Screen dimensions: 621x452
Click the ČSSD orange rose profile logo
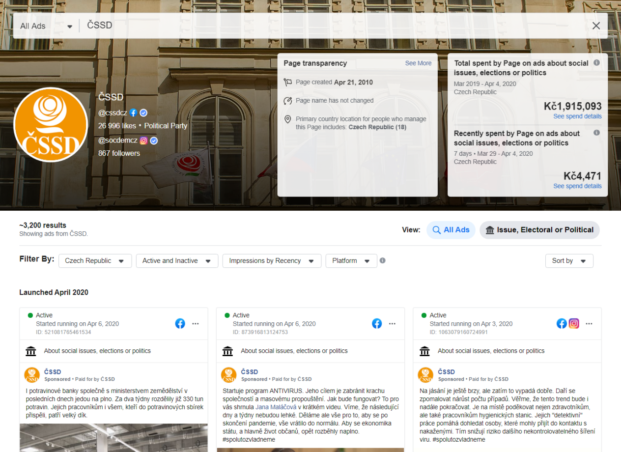[x=51, y=124]
